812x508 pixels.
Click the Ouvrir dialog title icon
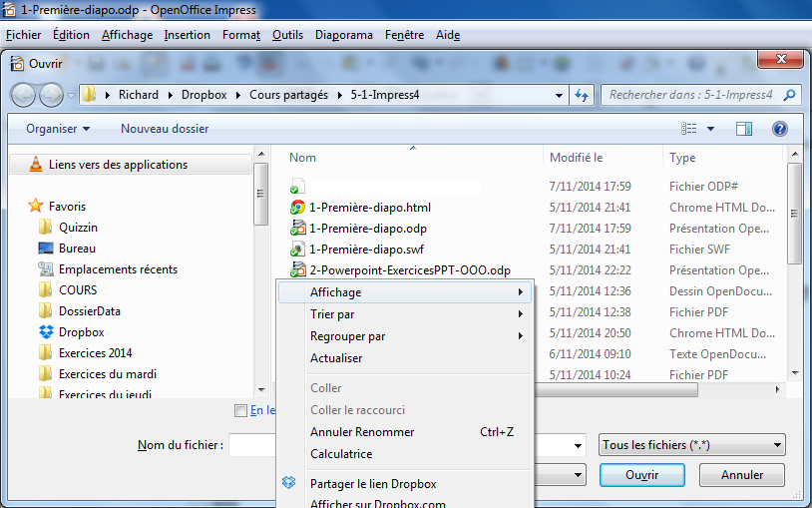[x=17, y=63]
